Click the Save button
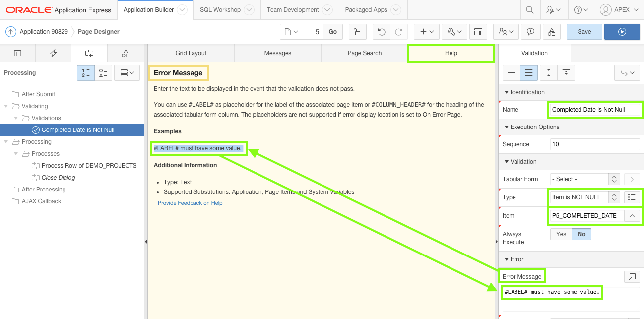Viewport: 644px width, 319px height. 584,31
